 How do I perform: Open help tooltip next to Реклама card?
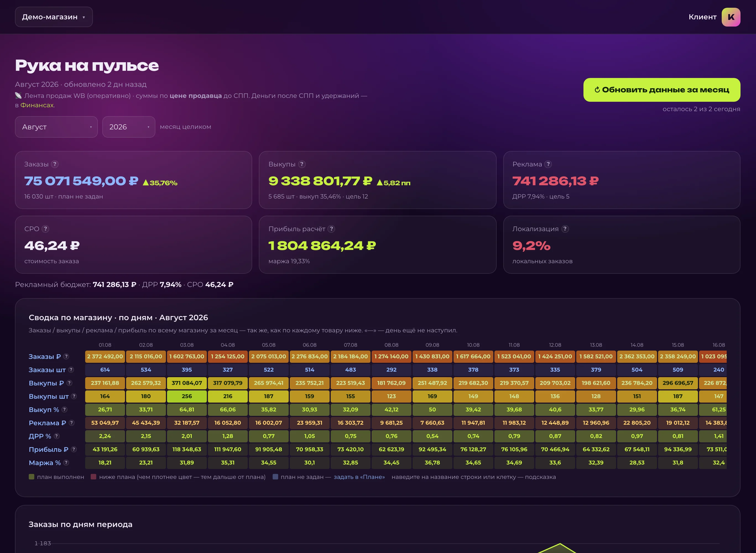coord(548,164)
